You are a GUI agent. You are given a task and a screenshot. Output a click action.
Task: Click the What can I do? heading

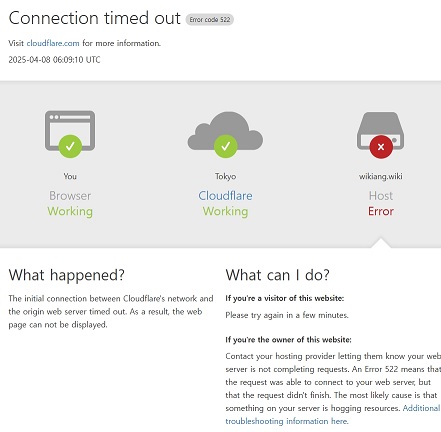[277, 275]
